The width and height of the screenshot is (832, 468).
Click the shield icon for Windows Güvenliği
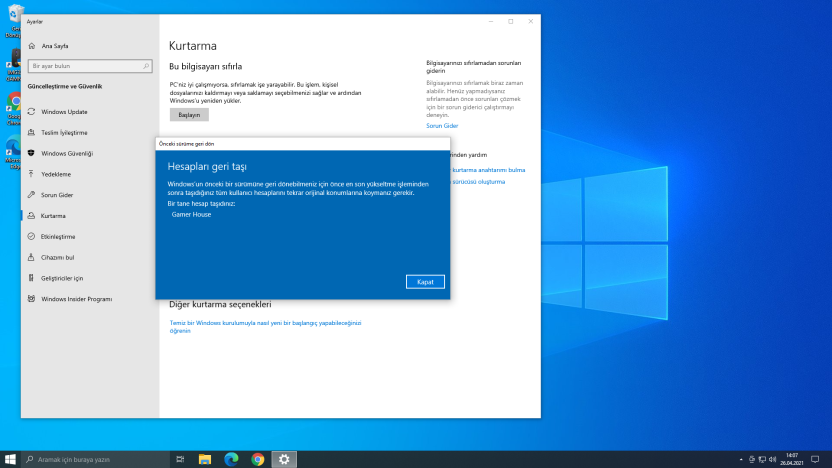coord(31,153)
